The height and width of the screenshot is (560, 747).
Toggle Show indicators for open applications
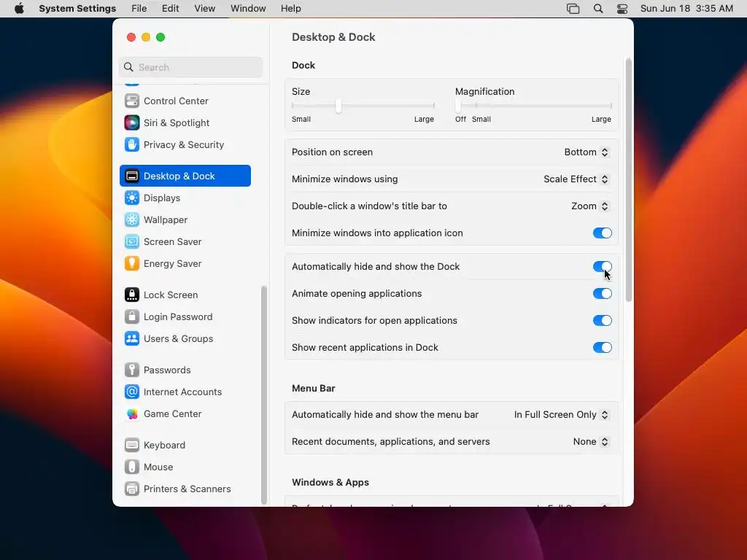point(602,321)
